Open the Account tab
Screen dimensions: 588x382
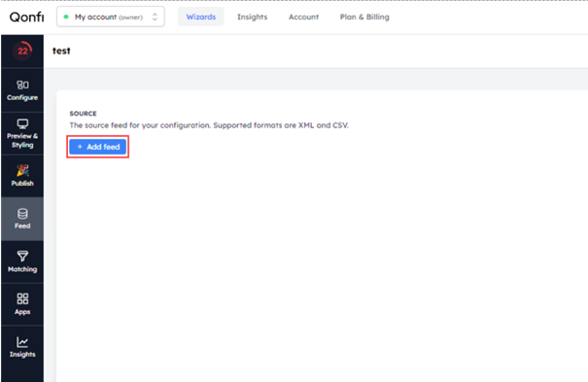pos(304,17)
